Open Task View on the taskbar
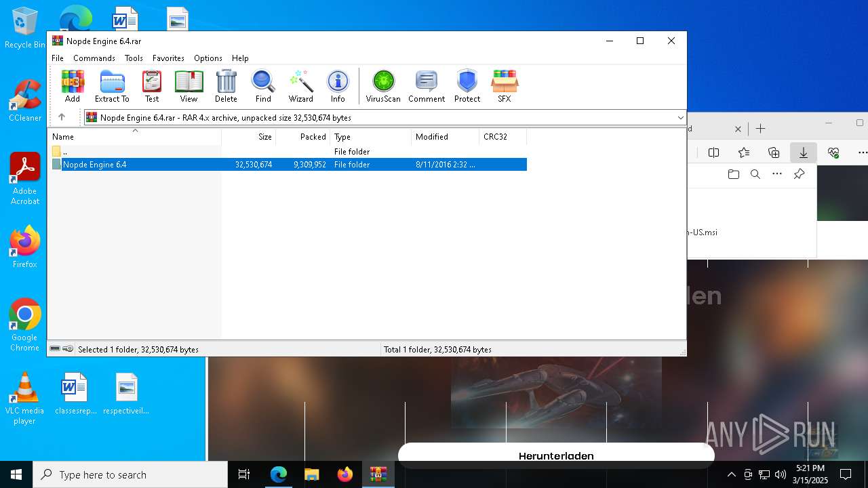Image resolution: width=868 pixels, height=488 pixels. [244, 474]
